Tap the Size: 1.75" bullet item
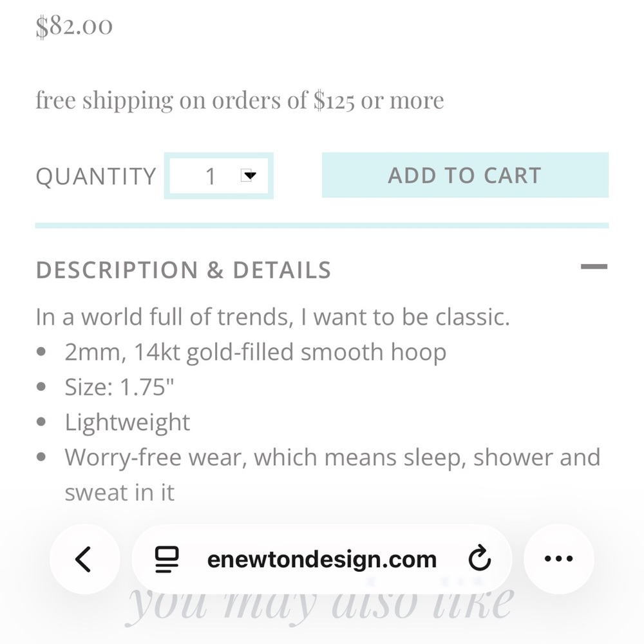 click(x=120, y=387)
